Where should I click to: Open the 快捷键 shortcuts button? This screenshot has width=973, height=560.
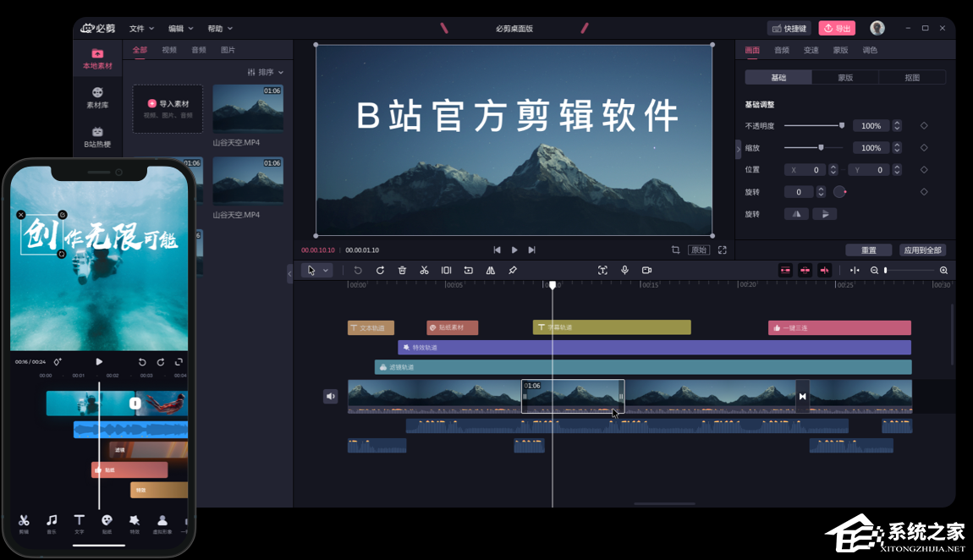point(789,29)
